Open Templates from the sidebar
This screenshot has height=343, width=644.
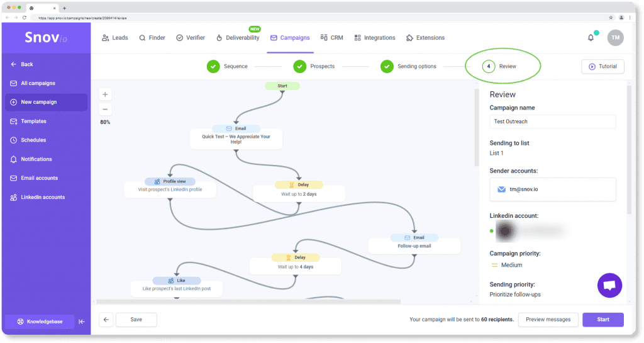pyautogui.click(x=33, y=121)
